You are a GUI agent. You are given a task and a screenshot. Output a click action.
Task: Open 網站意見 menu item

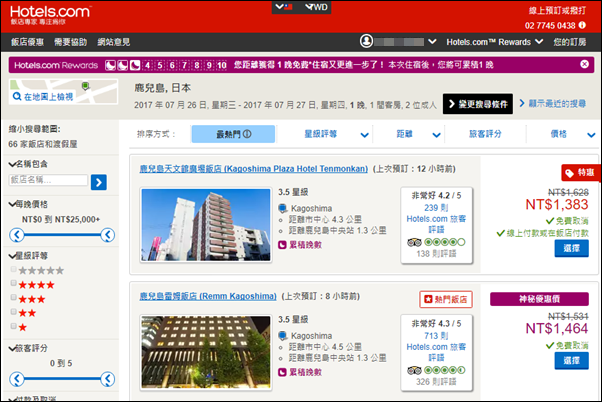[x=114, y=42]
